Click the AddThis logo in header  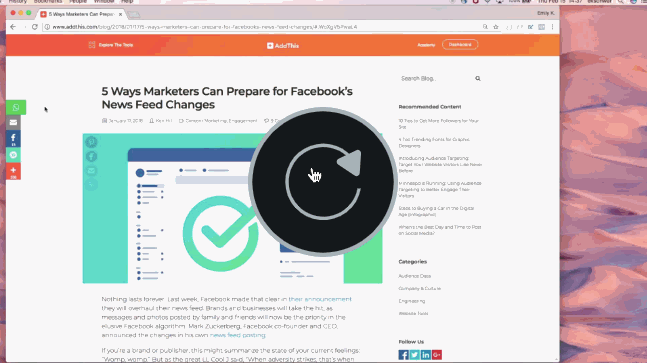(283, 46)
